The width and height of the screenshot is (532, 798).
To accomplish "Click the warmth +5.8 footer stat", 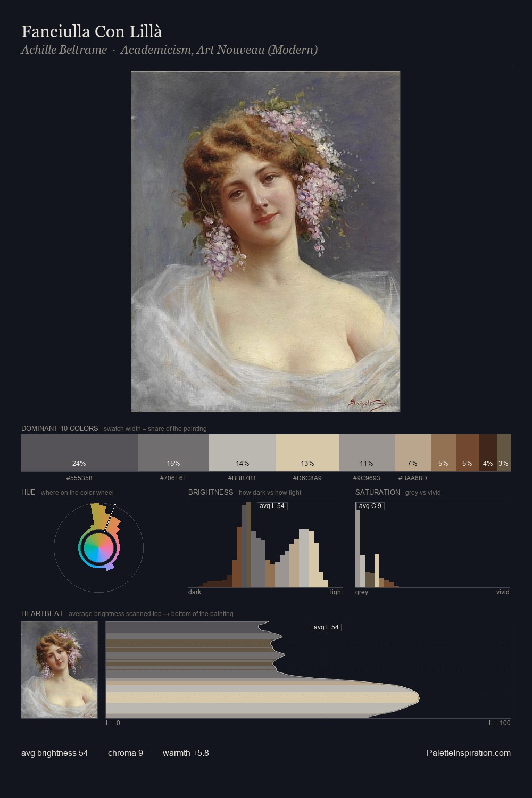I will [186, 753].
